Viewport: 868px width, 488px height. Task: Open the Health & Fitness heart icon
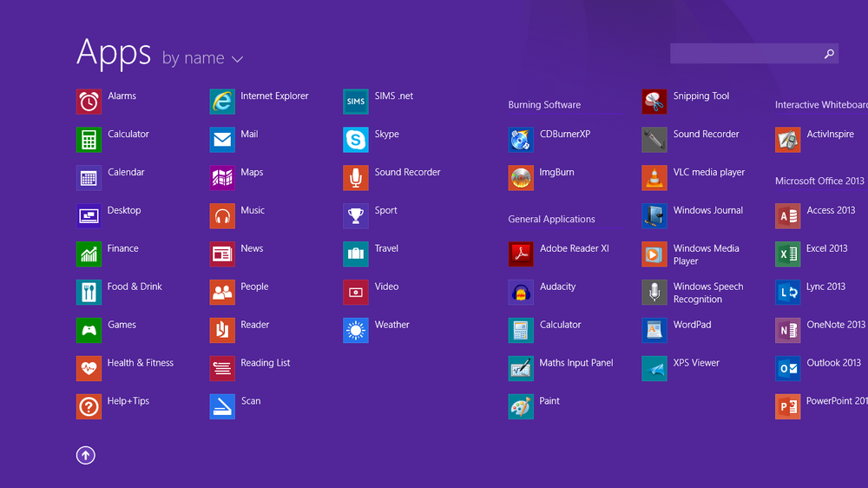tap(89, 369)
